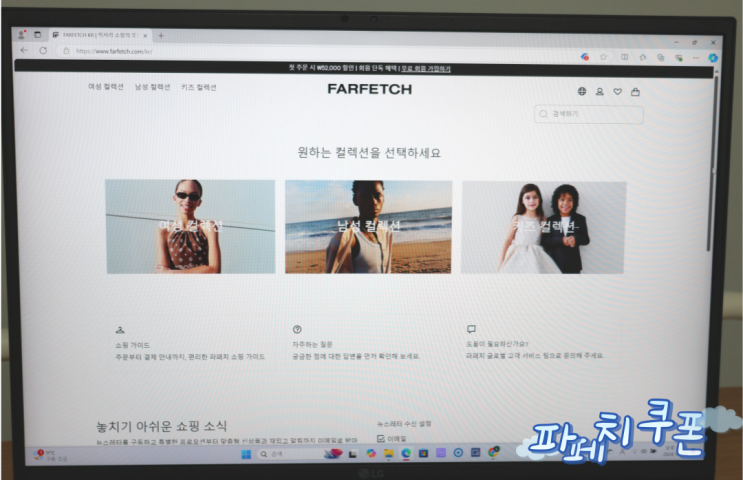Open the account profile icon
The height and width of the screenshot is (480, 743).
point(599,91)
